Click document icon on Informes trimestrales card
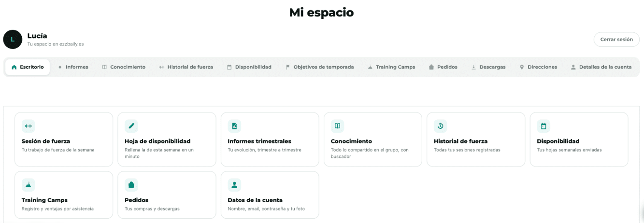 (x=234, y=126)
